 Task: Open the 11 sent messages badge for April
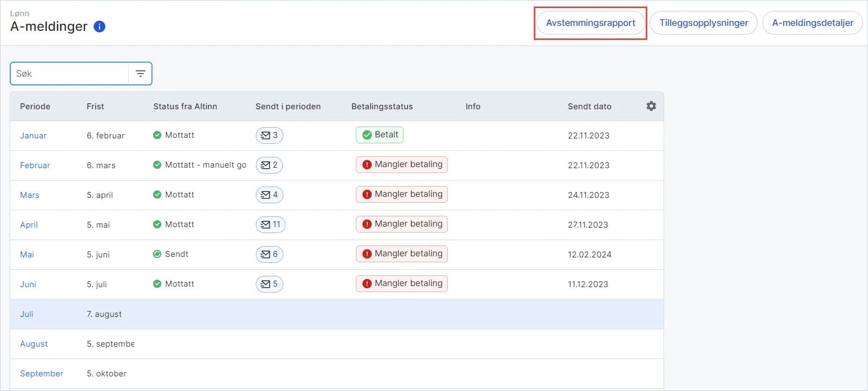(x=270, y=224)
